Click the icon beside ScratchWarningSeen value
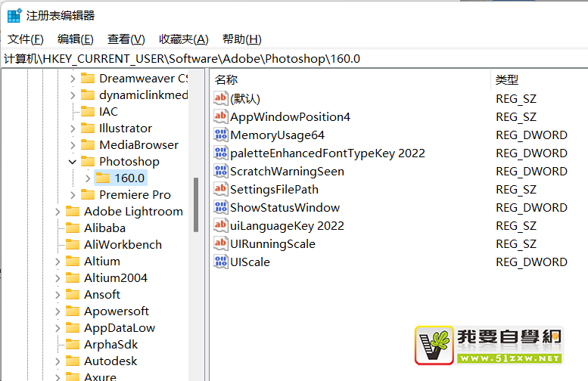The height and width of the screenshot is (381, 588). tap(220, 172)
